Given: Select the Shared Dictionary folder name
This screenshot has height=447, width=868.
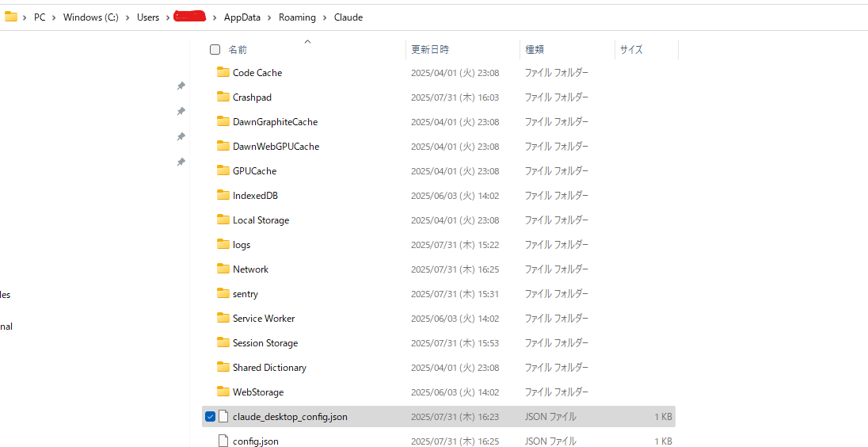Looking at the screenshot, I should pyautogui.click(x=269, y=367).
